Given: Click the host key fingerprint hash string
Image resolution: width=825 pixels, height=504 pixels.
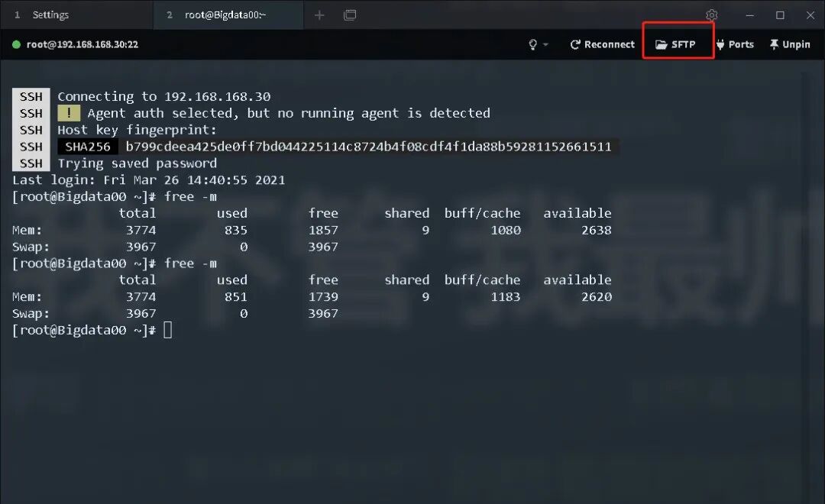Looking at the screenshot, I should point(368,147).
